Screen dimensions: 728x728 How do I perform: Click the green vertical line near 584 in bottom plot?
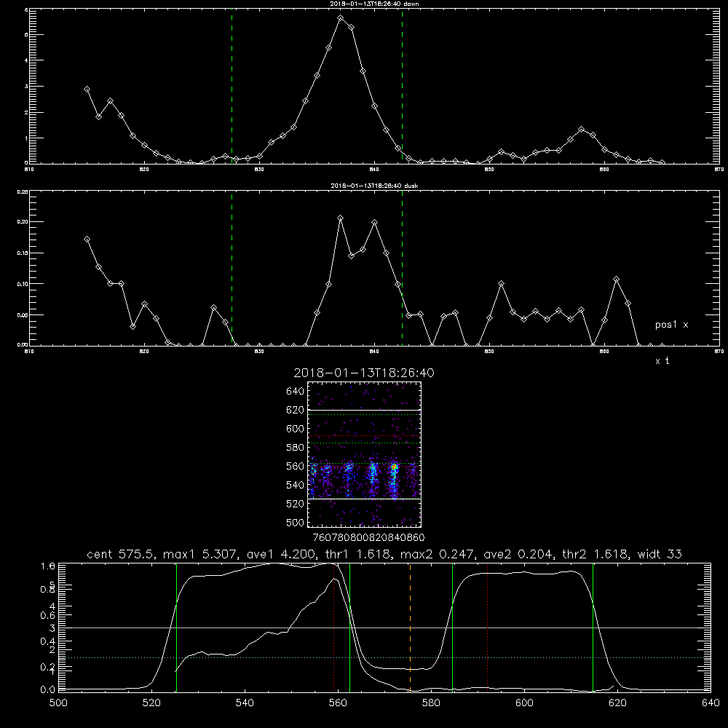click(452, 628)
